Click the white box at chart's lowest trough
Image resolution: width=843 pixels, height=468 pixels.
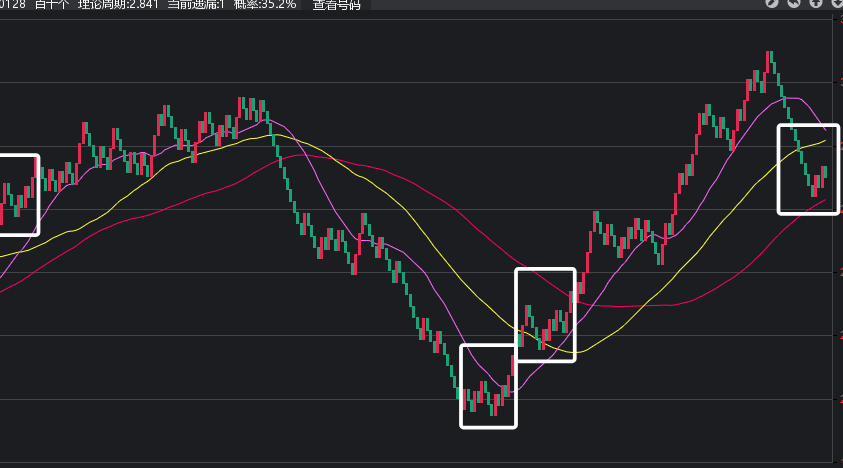[488, 386]
